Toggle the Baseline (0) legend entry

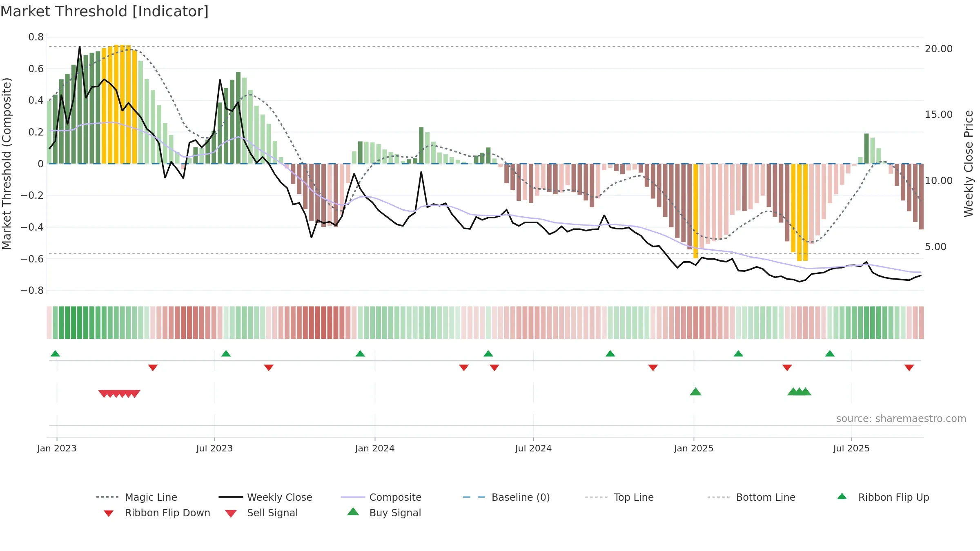tap(506, 498)
